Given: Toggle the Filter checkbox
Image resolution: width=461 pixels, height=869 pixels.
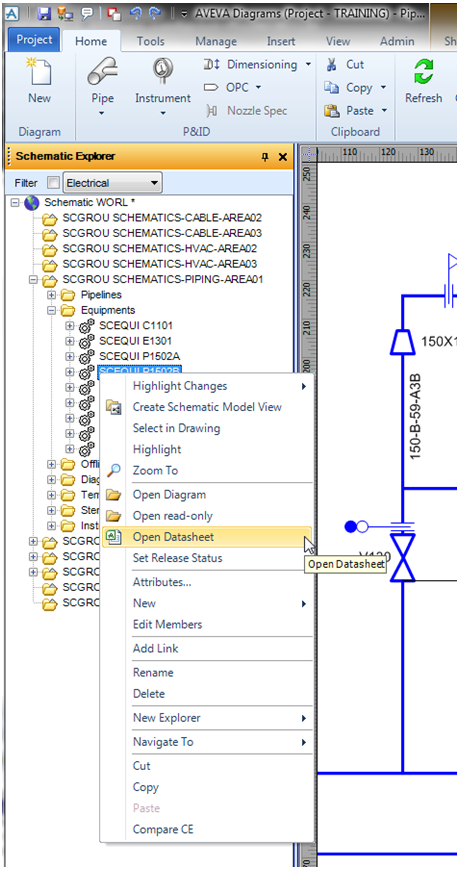Looking at the screenshot, I should 53,182.
